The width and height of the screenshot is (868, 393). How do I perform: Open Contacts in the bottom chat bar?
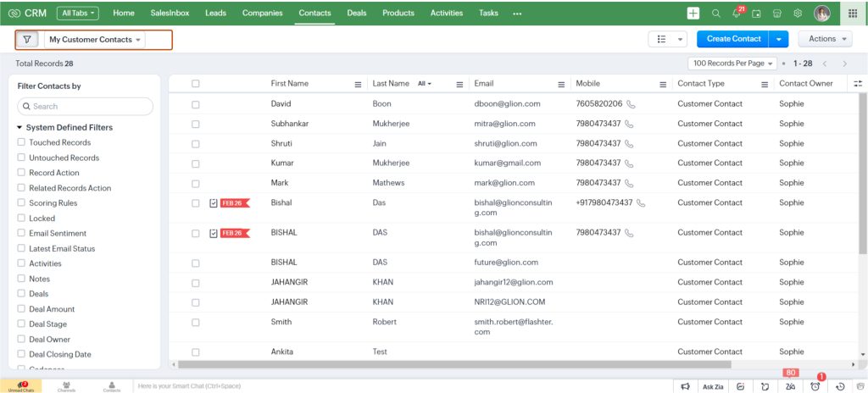[112, 386]
